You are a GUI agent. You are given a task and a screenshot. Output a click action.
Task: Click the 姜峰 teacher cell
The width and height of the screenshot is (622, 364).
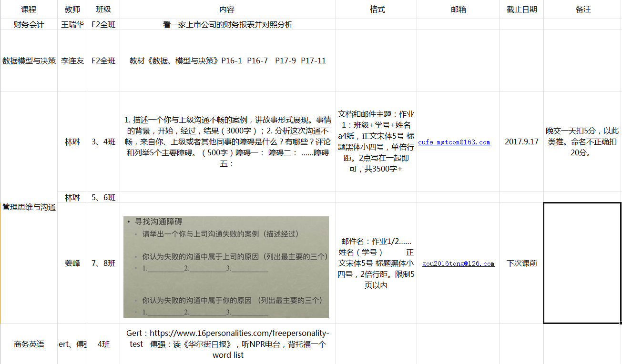pos(72,263)
